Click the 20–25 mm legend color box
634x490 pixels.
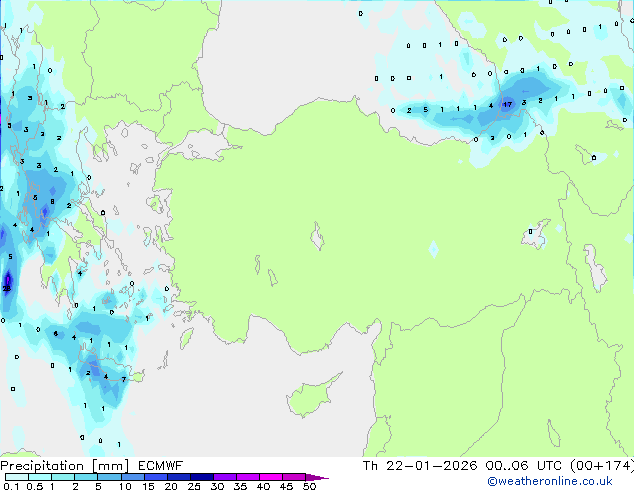(178, 477)
